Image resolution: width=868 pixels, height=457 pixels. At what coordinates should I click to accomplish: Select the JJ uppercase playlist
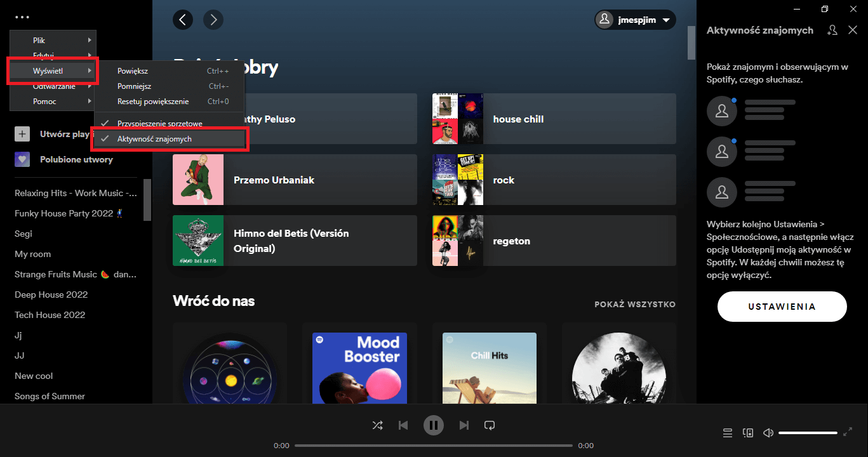20,355
